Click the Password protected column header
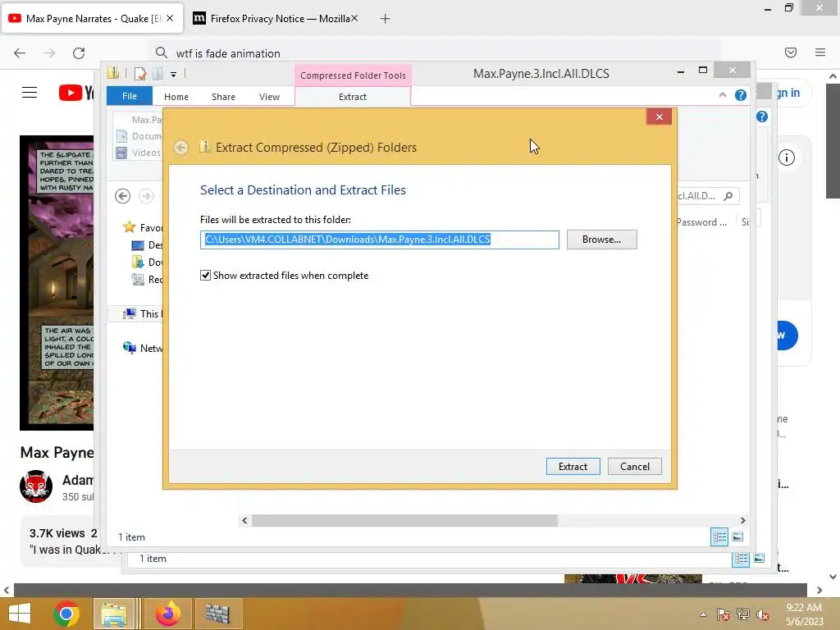The width and height of the screenshot is (840, 630). 701,222
